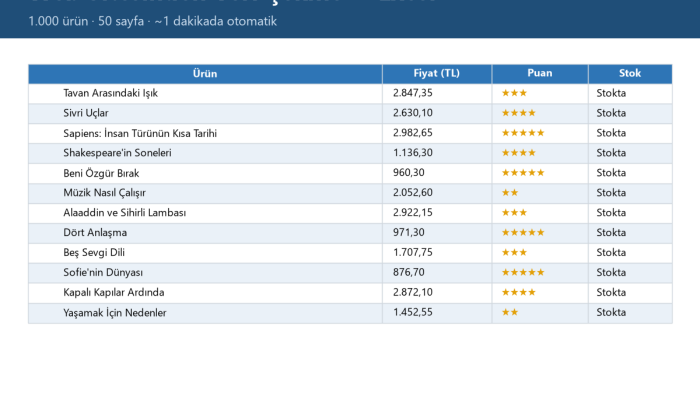This screenshot has width=700, height=394.
Task: Select the 'Dört Anlaşma' cell
Action: tap(205, 233)
